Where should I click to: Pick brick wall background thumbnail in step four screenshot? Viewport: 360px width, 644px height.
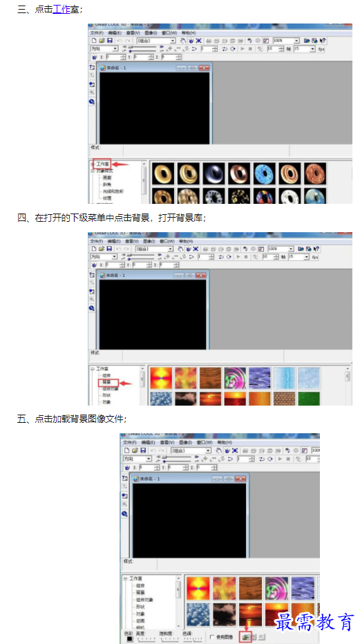[x=284, y=399]
